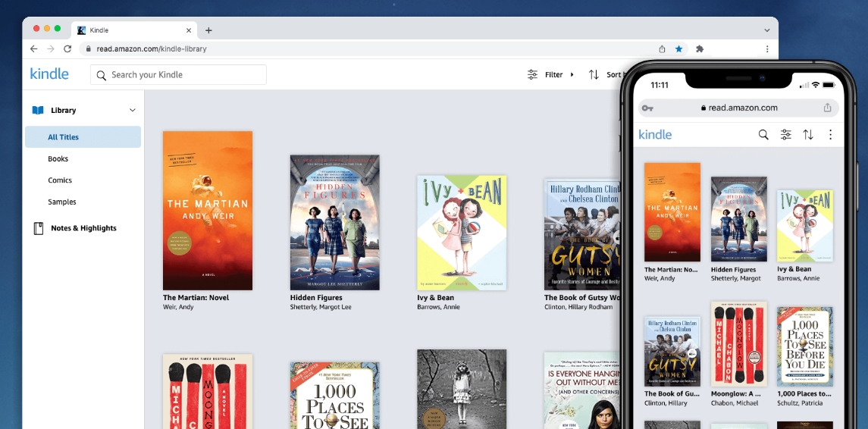Click the browser forward arrow
The width and height of the screenshot is (868, 429).
(51, 49)
